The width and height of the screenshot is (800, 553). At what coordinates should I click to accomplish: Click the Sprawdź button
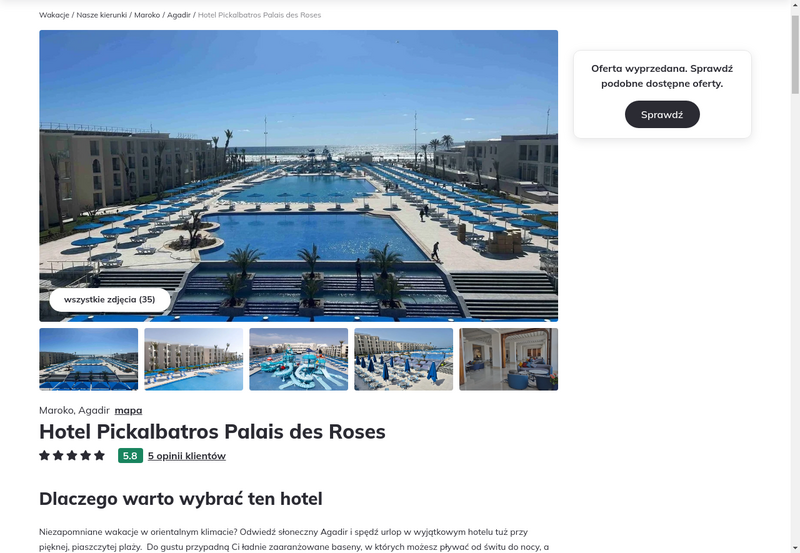(x=662, y=114)
